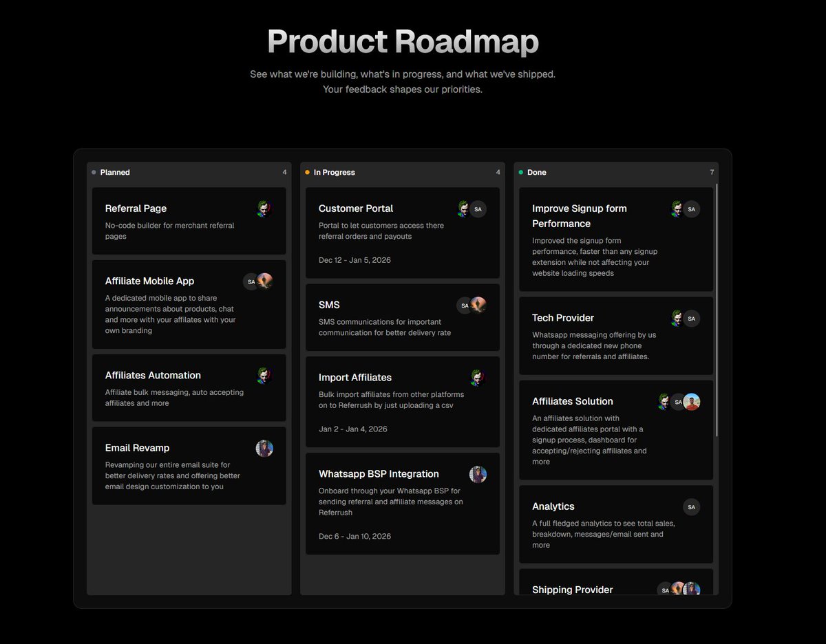The height and width of the screenshot is (644, 826).
Task: Click joker avatar on Improve Signup form Performance card
Action: point(678,209)
